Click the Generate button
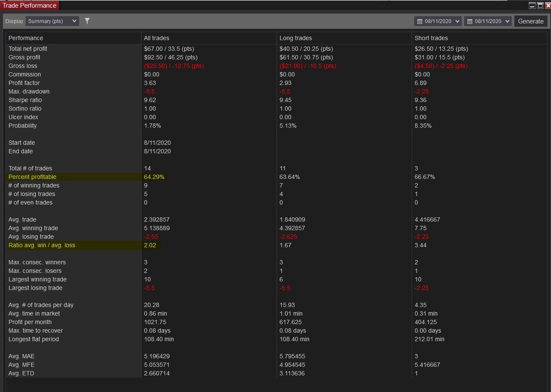The width and height of the screenshot is (551, 392). (x=531, y=21)
